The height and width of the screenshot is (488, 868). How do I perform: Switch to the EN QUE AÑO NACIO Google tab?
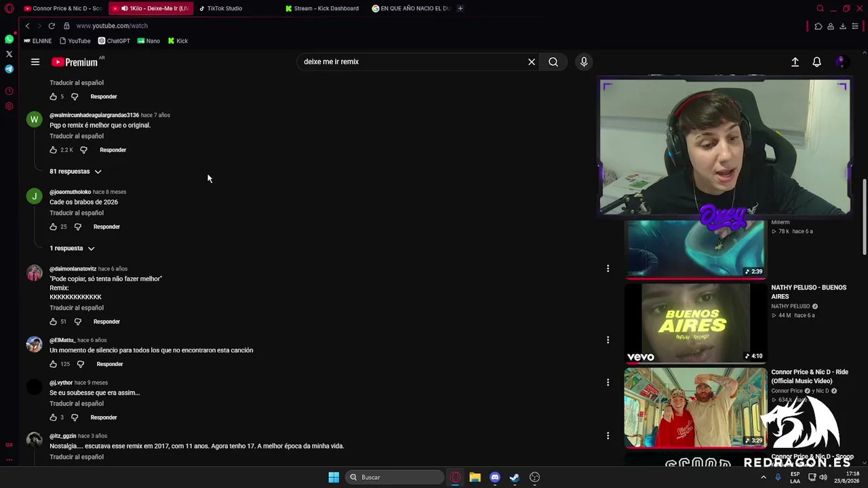(411, 9)
